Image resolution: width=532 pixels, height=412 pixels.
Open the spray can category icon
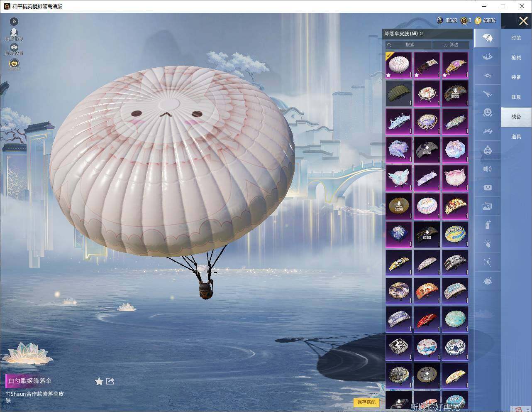[x=488, y=225]
